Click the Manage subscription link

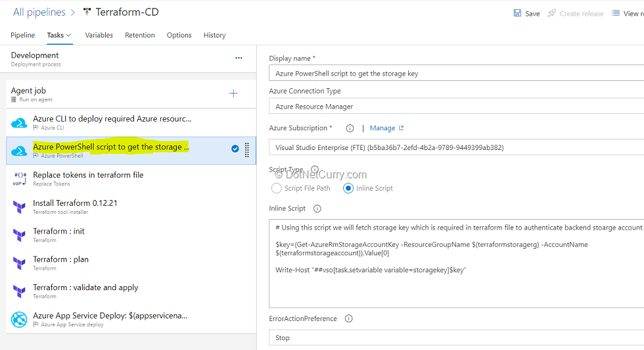click(x=382, y=128)
